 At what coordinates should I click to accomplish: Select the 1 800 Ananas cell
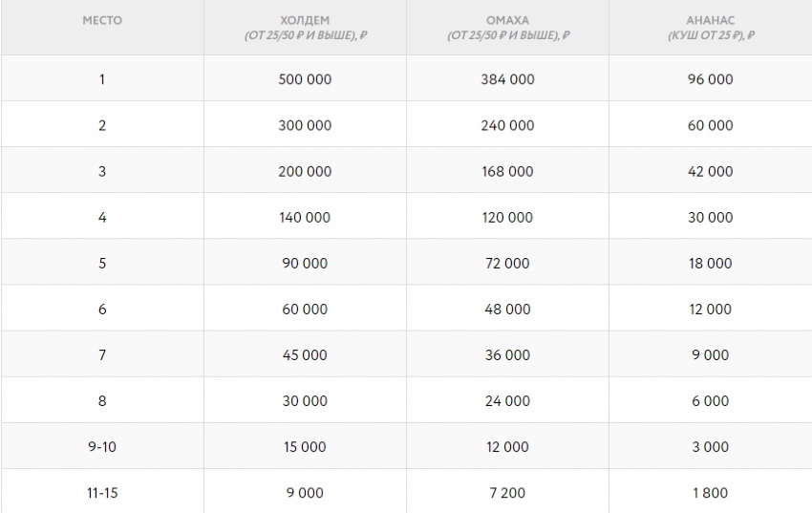pyautogui.click(x=710, y=493)
